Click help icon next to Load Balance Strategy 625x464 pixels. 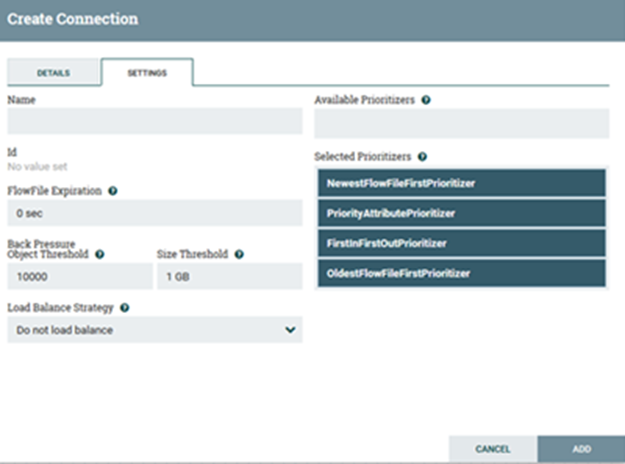point(124,308)
